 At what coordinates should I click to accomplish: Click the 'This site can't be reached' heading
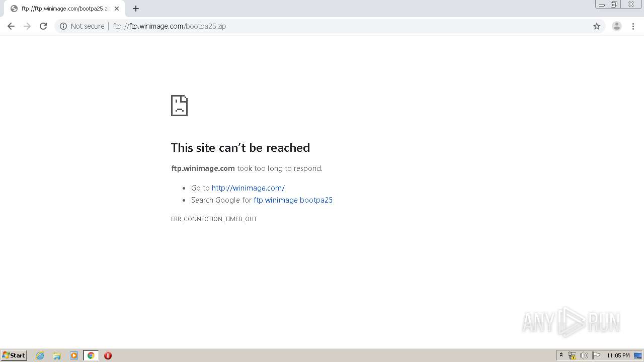click(240, 147)
